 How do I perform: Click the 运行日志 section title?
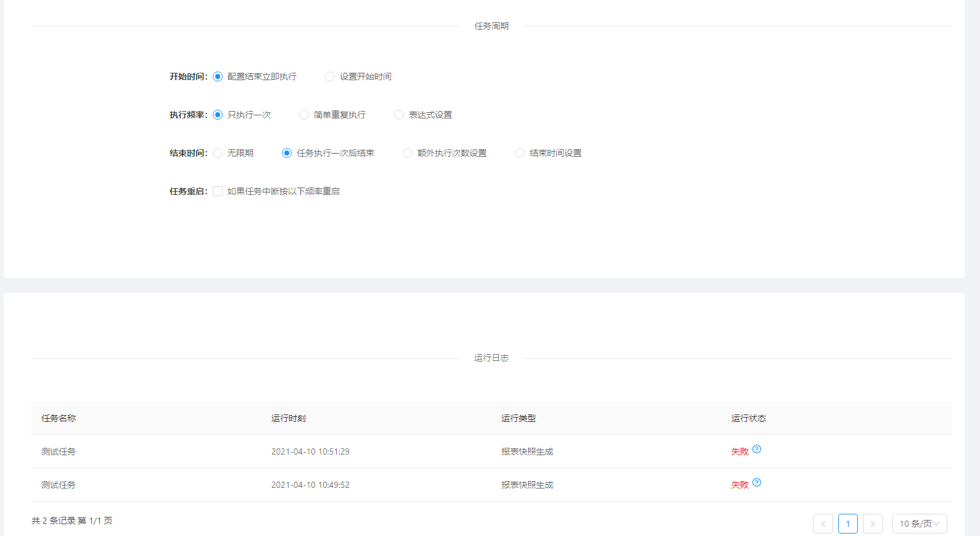point(492,358)
